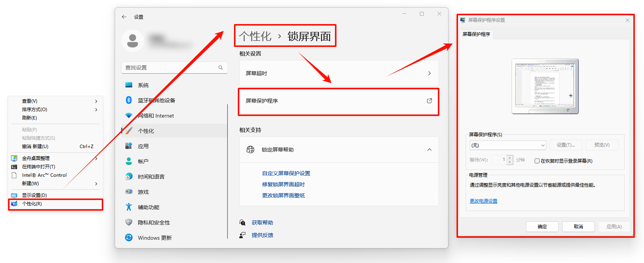Collapse the 锁定屏幕帮助 section chevron
The width and height of the screenshot is (644, 263).
[429, 150]
